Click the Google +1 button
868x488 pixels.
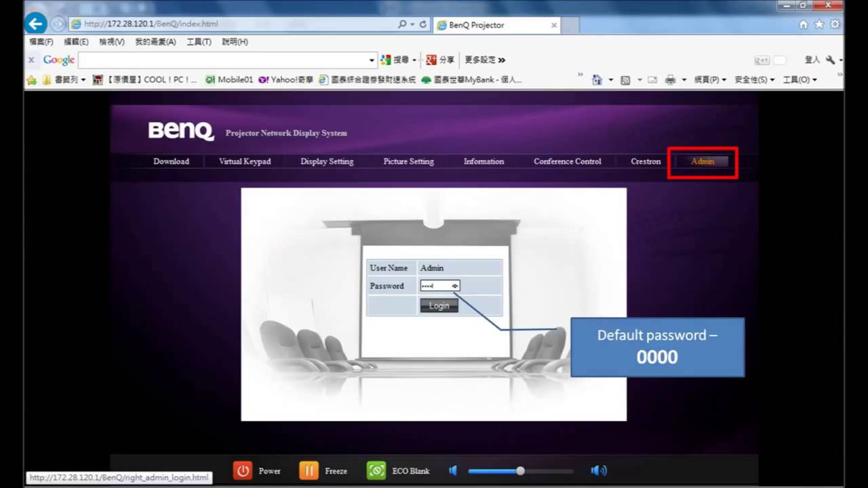tap(762, 60)
